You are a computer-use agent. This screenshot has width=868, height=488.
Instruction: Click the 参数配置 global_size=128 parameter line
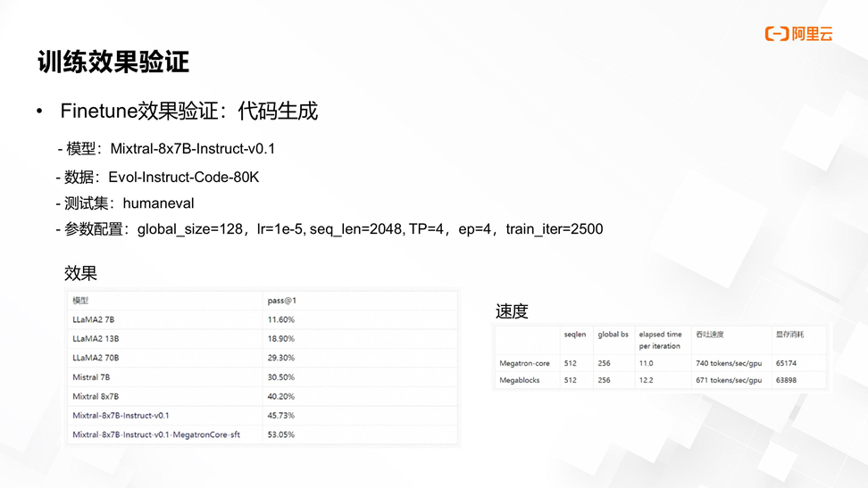point(330,229)
